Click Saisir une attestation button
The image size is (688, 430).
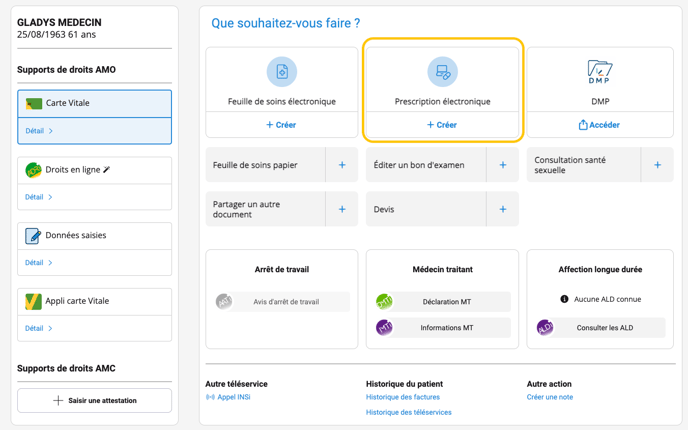click(x=94, y=400)
